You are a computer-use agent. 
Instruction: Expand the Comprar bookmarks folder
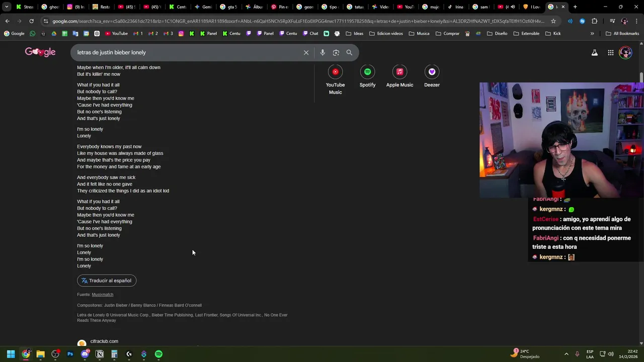point(447,33)
